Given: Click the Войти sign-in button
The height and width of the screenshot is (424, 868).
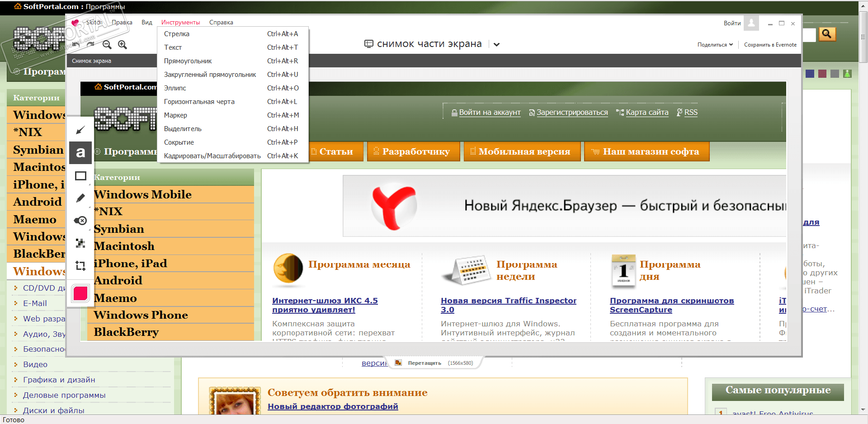Looking at the screenshot, I should pos(732,23).
